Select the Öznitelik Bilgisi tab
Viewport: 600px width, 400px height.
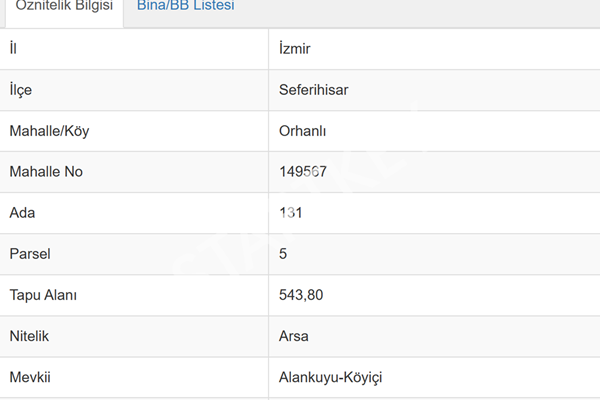point(64,6)
